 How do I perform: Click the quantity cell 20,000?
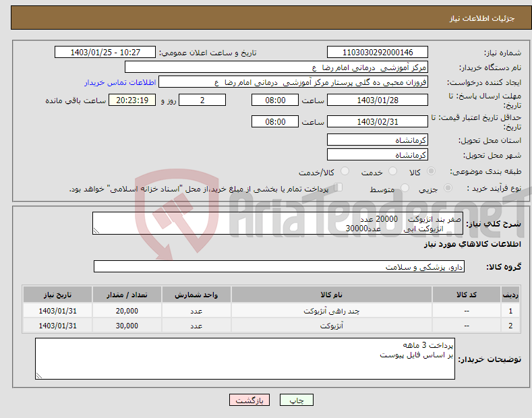pos(127,311)
